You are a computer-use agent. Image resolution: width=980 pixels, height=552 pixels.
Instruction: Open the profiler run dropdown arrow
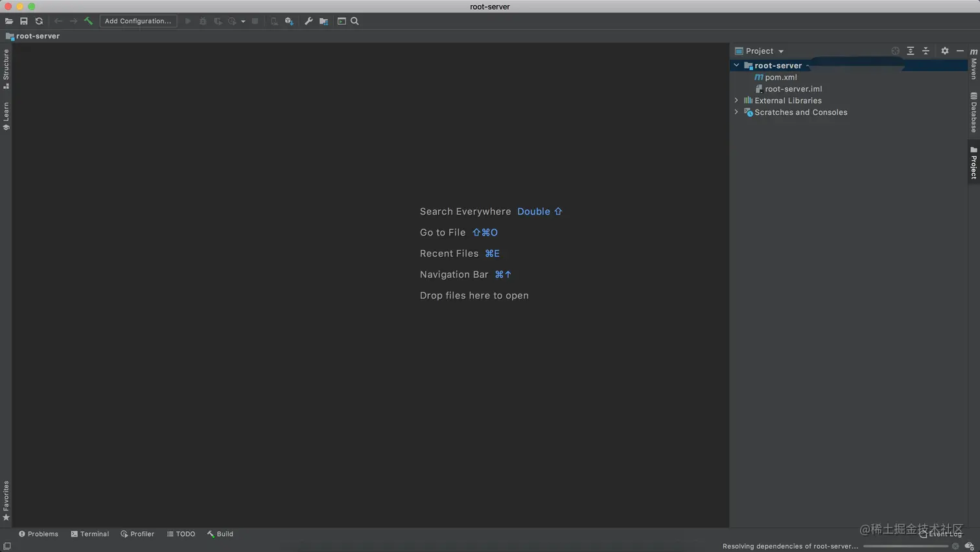tap(243, 21)
